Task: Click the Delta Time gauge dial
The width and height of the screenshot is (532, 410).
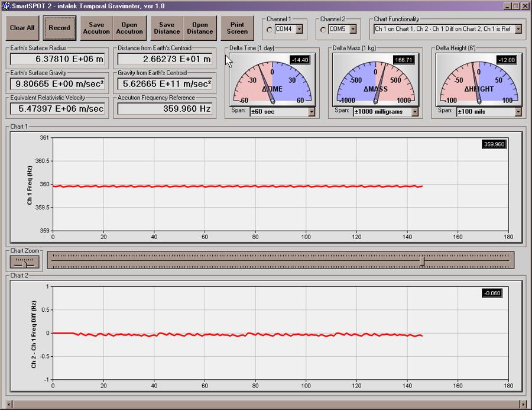Action: (272, 80)
